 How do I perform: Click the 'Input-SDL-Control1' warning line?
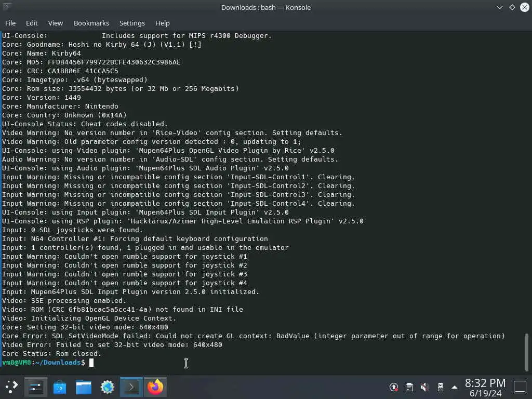click(x=179, y=177)
